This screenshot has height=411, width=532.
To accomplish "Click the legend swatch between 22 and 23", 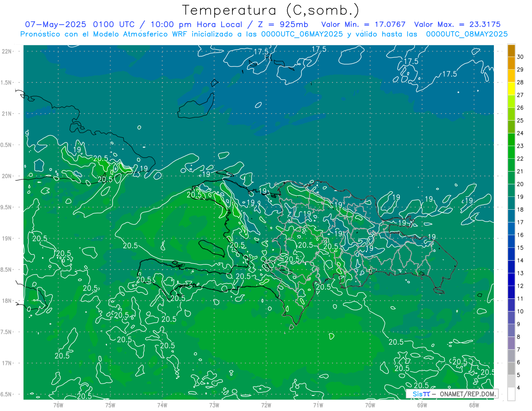I will point(511,152).
